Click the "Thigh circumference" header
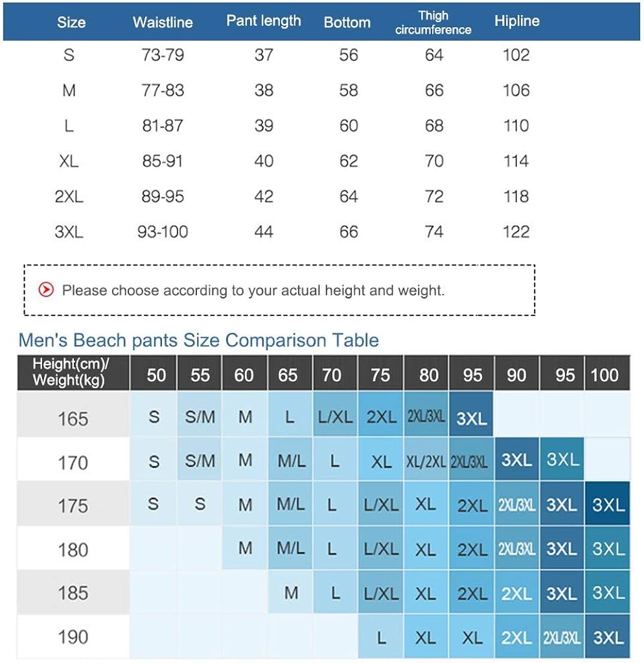 coord(433,22)
